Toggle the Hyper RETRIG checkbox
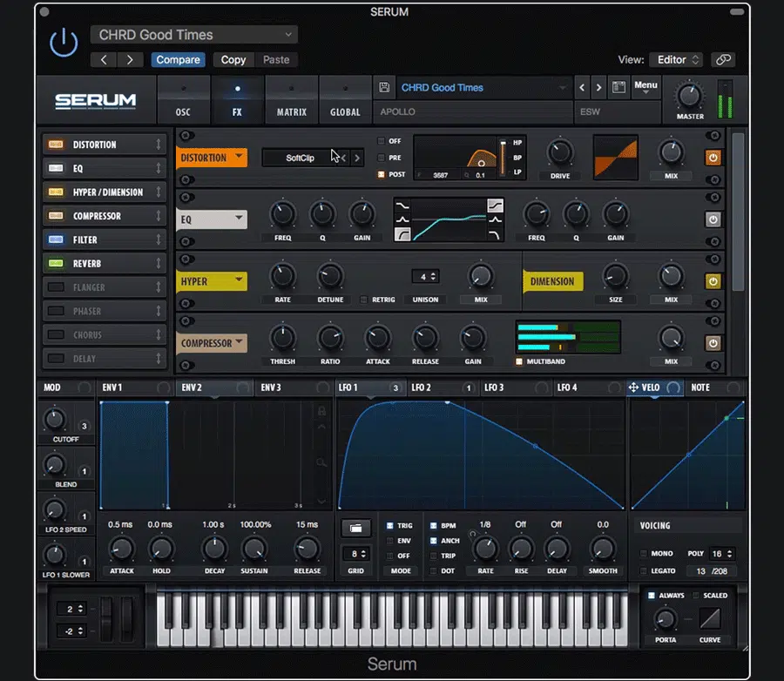 click(363, 300)
